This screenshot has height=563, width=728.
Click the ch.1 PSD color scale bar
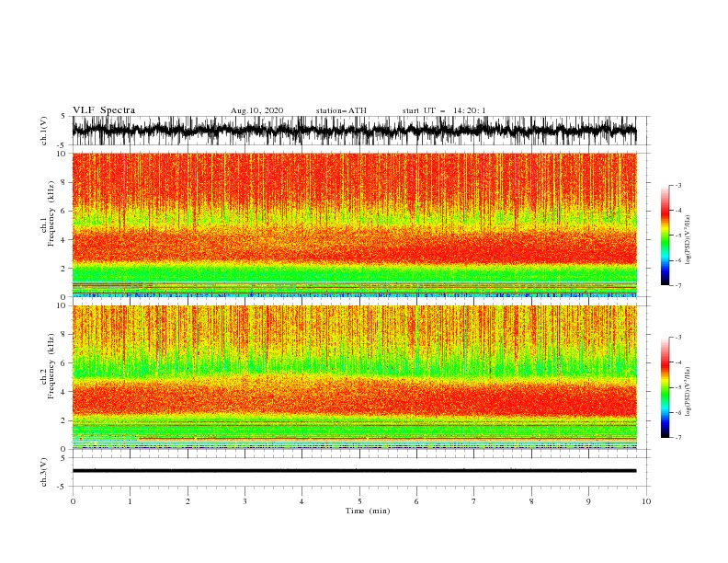[665, 236]
